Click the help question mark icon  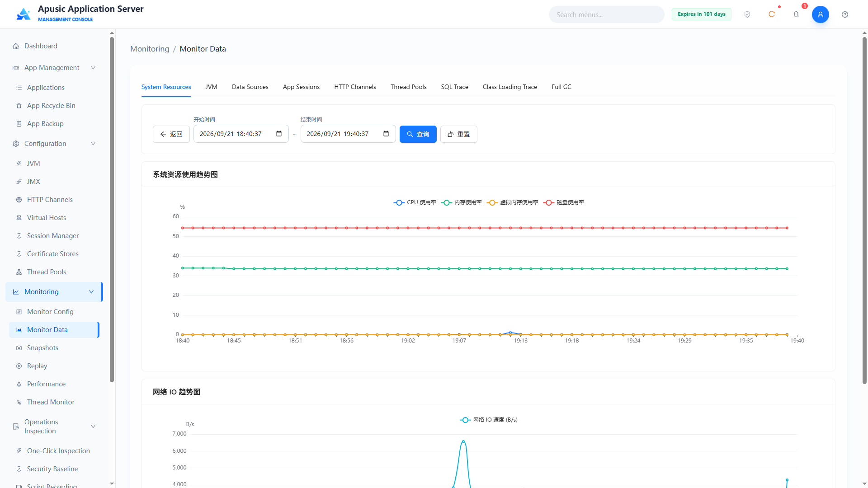click(x=845, y=14)
